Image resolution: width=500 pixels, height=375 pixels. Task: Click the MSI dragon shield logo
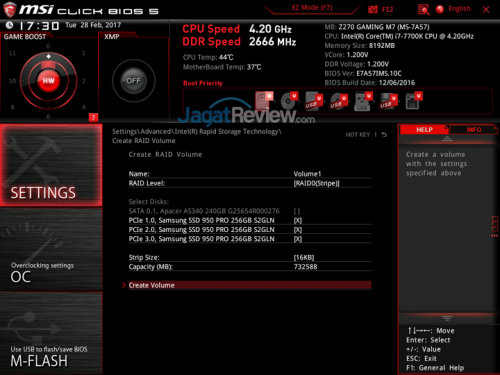pyautogui.click(x=10, y=10)
